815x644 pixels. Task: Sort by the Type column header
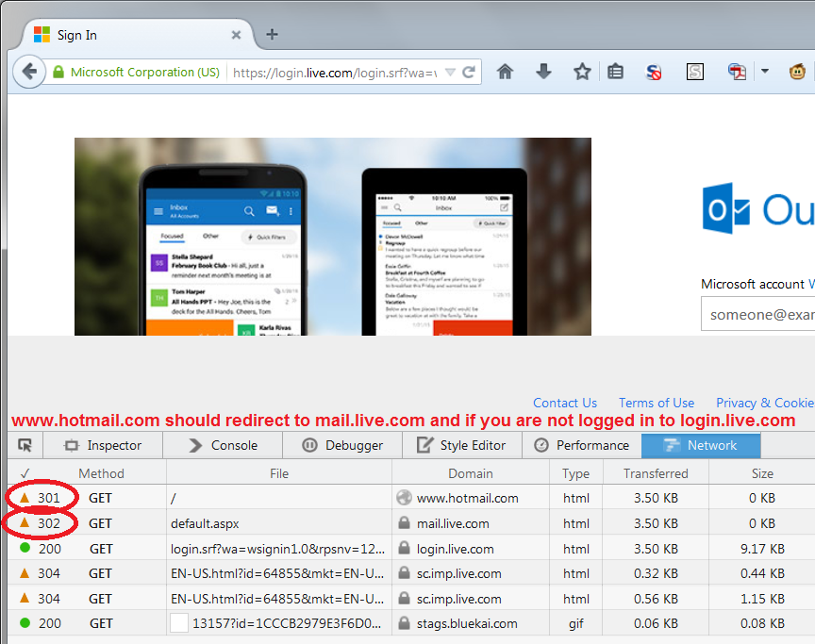pyautogui.click(x=576, y=473)
